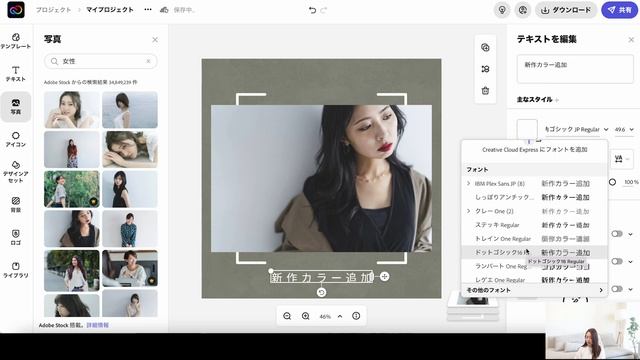
Task: Open the font family dropdown ゴシック JP Regular
Action: coord(576,129)
